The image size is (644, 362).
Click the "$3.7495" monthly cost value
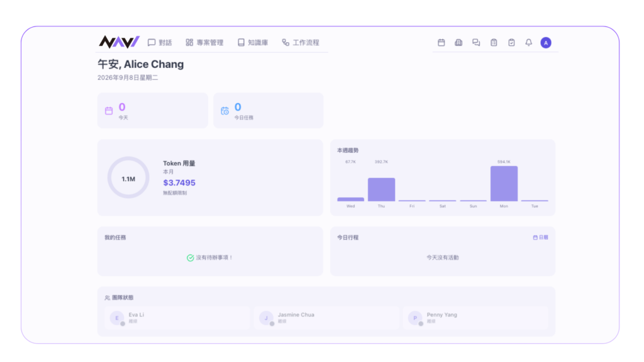click(x=179, y=183)
